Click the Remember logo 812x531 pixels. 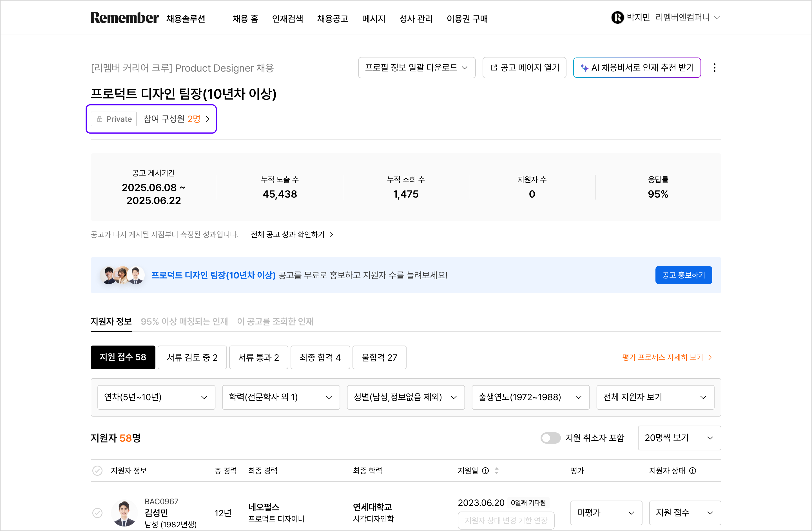coord(124,18)
